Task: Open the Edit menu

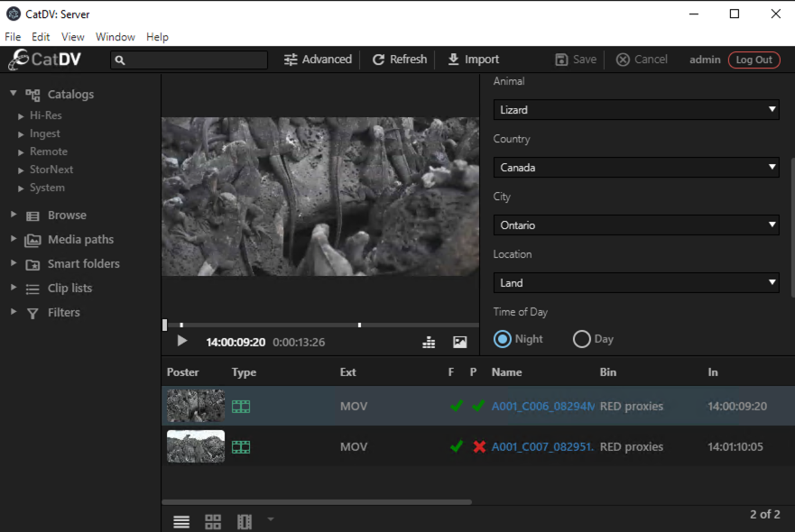Action: click(x=41, y=37)
